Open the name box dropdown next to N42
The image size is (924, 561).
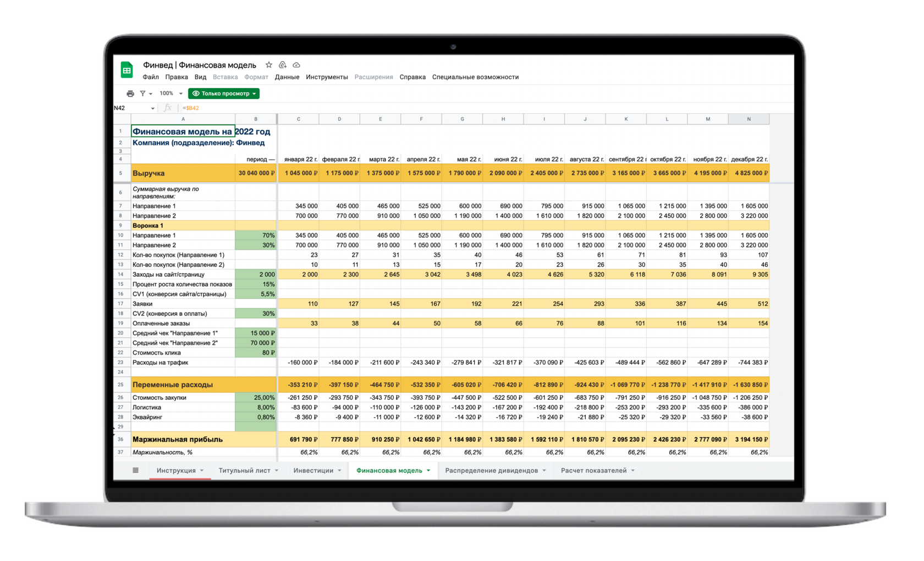(x=153, y=108)
